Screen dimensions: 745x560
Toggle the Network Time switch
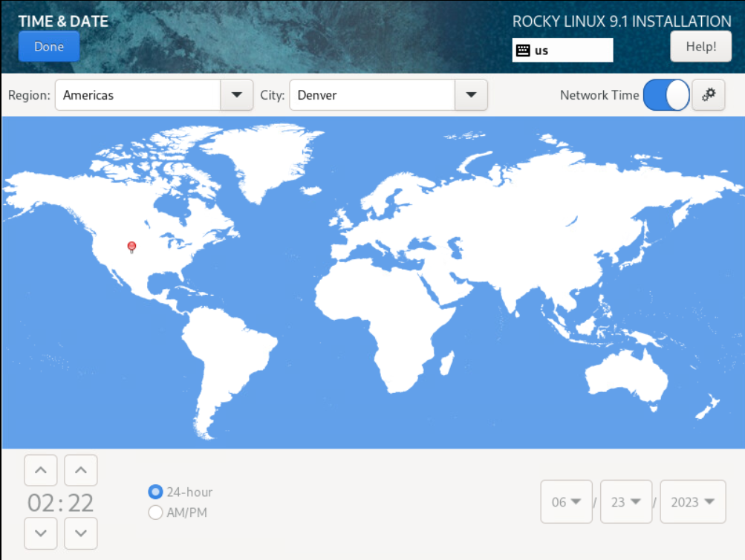click(666, 95)
